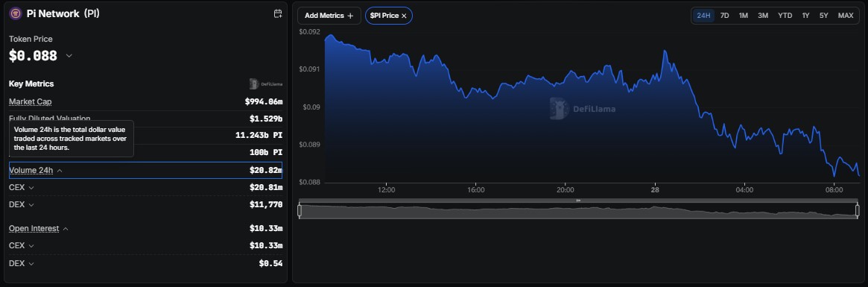
Task: Click the Fully Diluted Valuation label
Action: 49,118
